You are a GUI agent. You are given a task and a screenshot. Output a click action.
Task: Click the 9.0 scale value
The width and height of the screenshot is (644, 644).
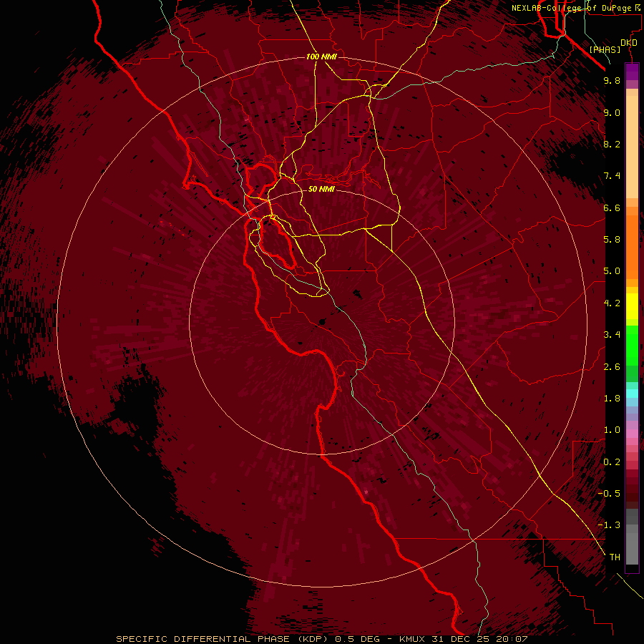[612, 112]
